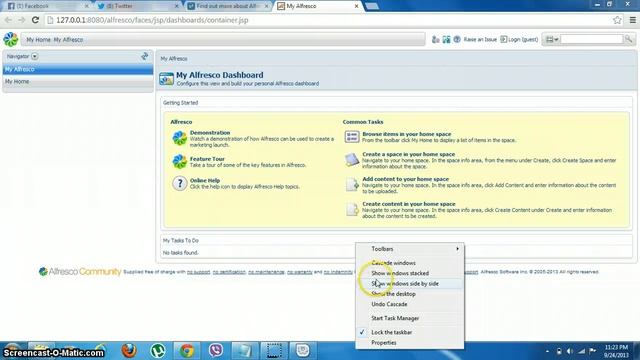
Task: Click the Navigator refresh icon
Action: tap(144, 56)
